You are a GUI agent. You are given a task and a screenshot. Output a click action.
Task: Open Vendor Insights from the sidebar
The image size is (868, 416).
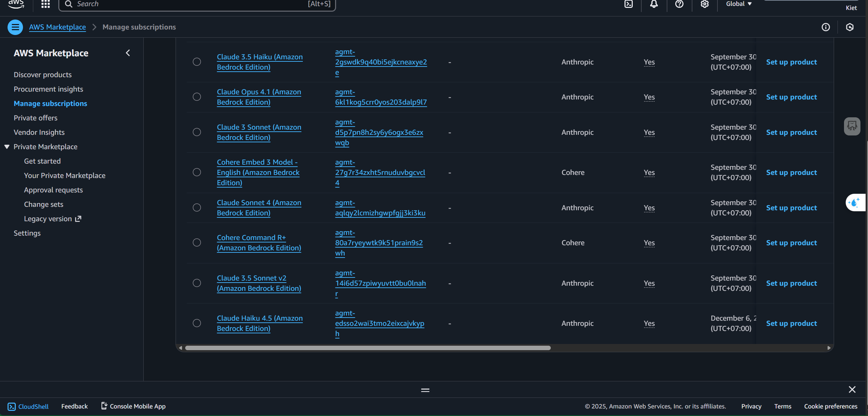39,132
